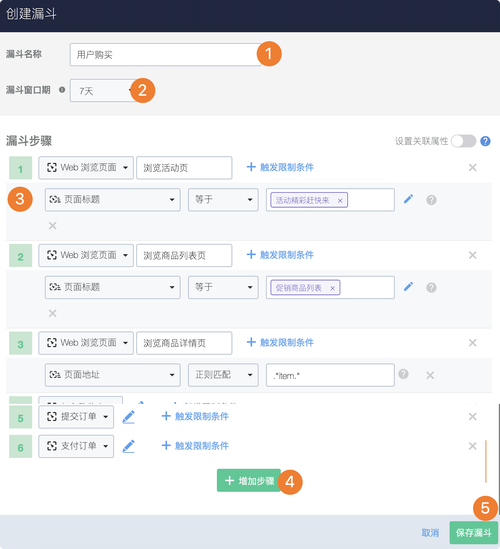
Task: Open step 2 页面标题 property dropdown
Action: [112, 287]
